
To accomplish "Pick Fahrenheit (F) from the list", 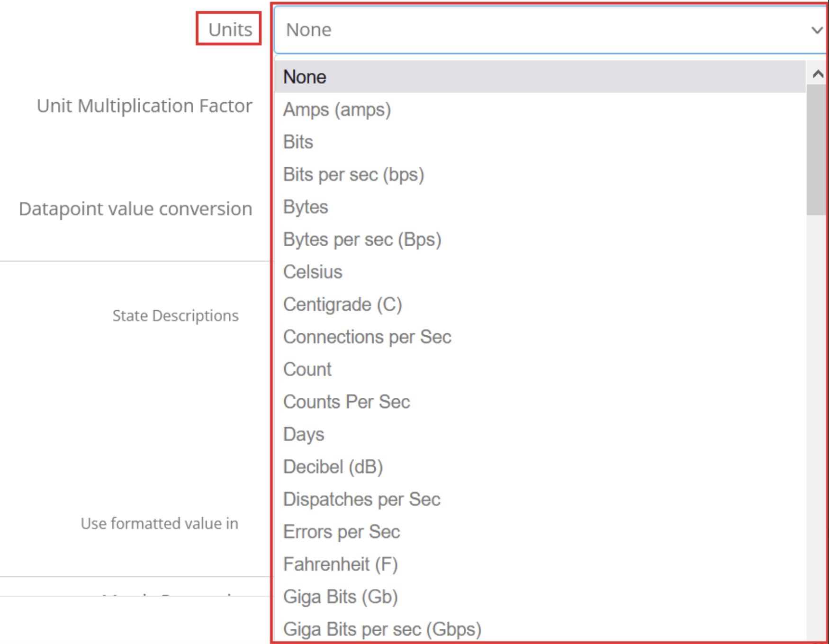I will pyautogui.click(x=340, y=564).
